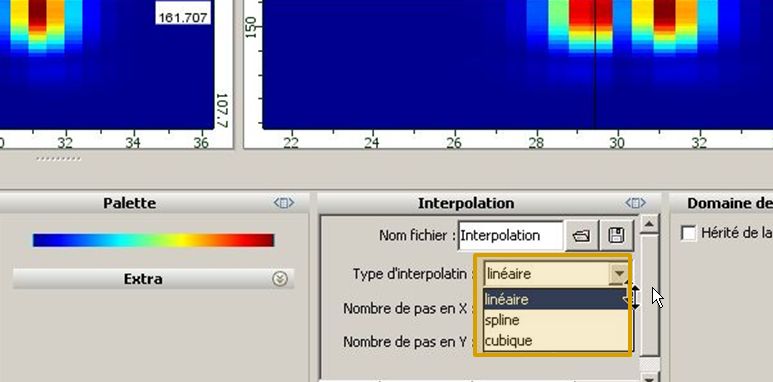Click the rainbow color palette bar
This screenshot has height=382, width=773.
153,240
